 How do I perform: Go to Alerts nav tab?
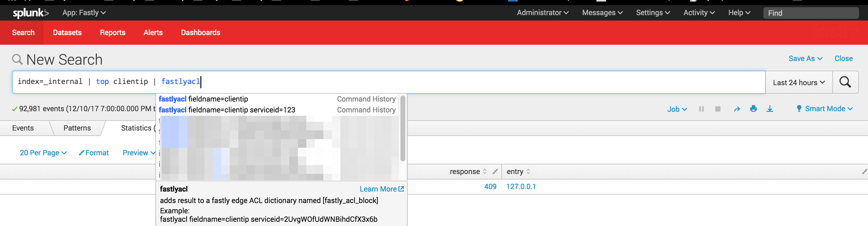[x=153, y=33]
